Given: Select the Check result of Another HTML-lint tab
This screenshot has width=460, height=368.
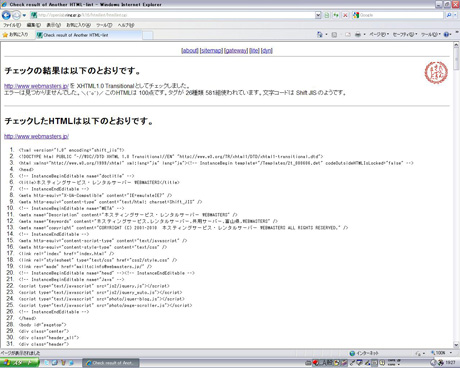Looking at the screenshot, I should coord(89,35).
